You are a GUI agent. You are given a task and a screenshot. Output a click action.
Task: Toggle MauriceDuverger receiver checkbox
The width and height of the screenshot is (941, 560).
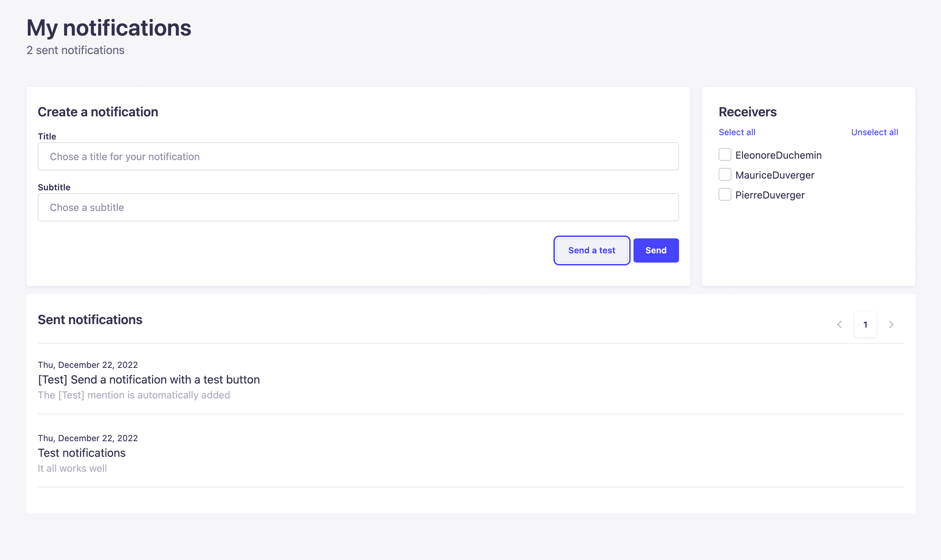724,175
